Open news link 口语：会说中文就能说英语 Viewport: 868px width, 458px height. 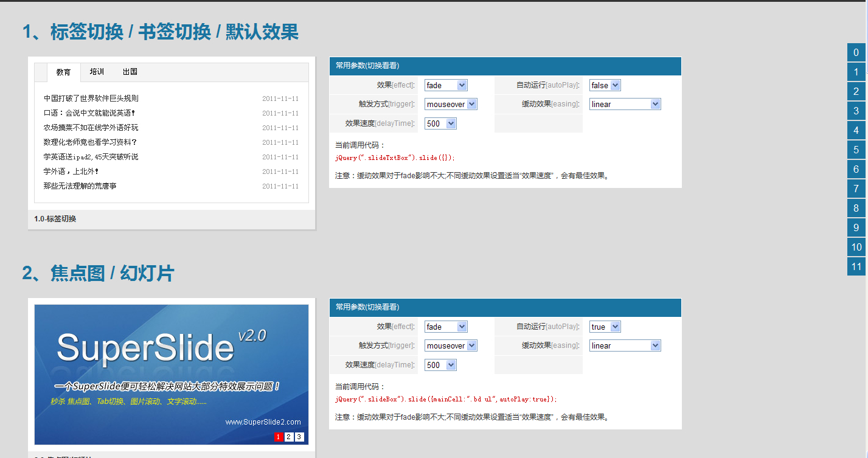point(89,113)
